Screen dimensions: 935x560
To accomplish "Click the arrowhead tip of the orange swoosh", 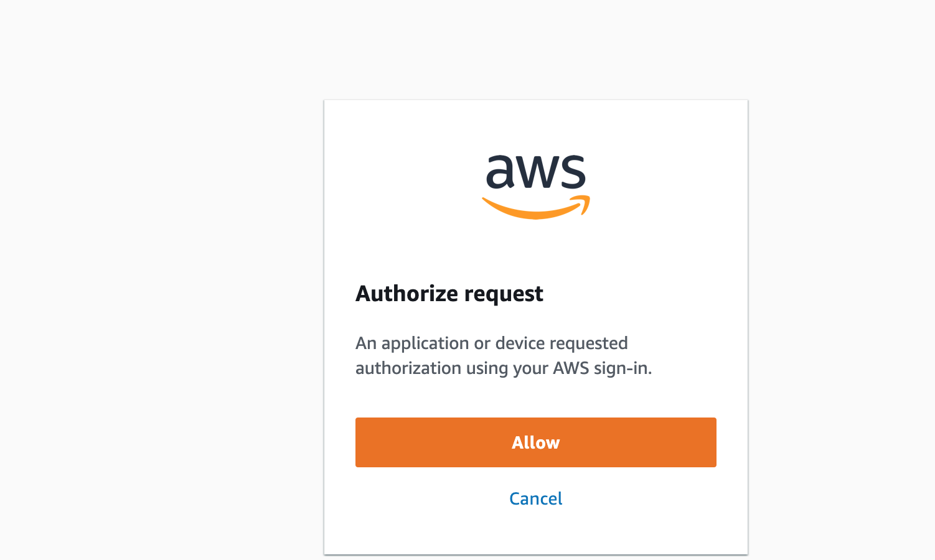I will (x=584, y=203).
